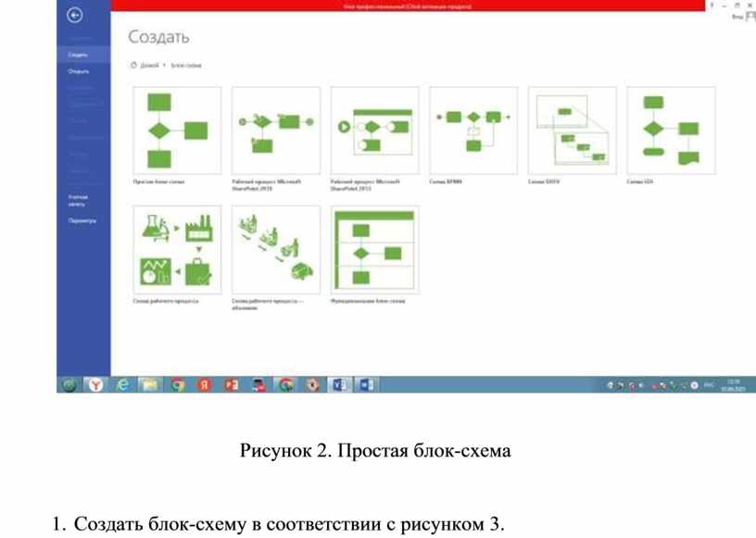Open Учетная запись in the sidebar
756x538 pixels.
pos(78,200)
